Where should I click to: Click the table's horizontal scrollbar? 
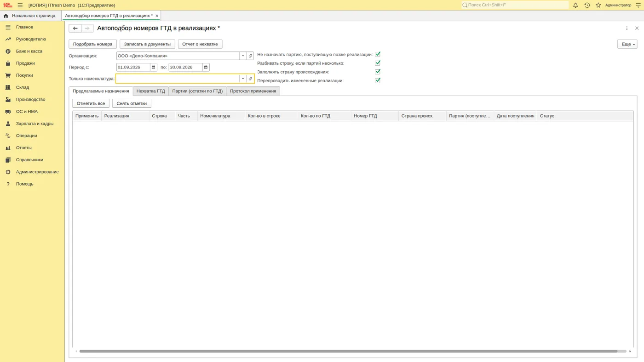pos(348,351)
